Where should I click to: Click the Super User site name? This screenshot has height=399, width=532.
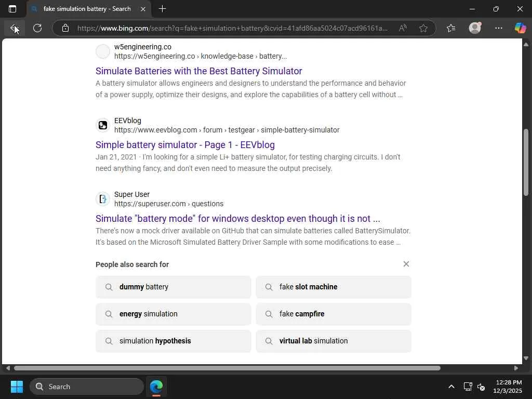pyautogui.click(x=132, y=194)
